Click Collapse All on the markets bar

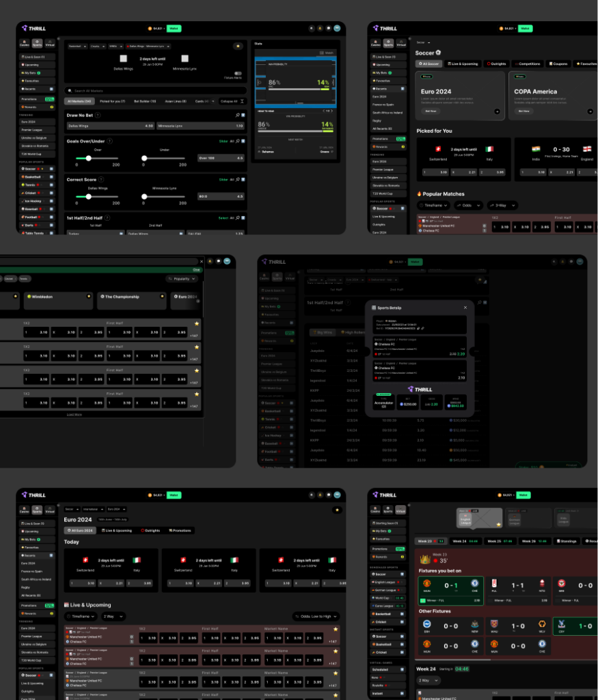click(x=232, y=101)
